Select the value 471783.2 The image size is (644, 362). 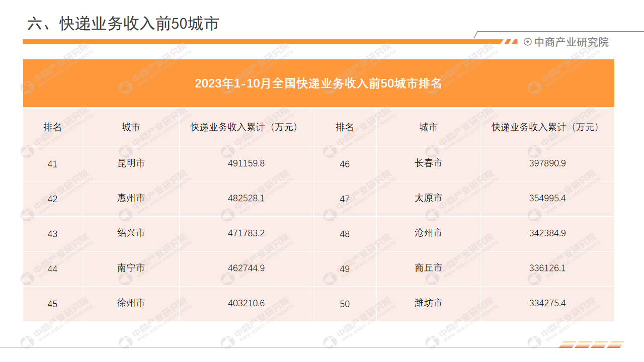click(x=246, y=233)
